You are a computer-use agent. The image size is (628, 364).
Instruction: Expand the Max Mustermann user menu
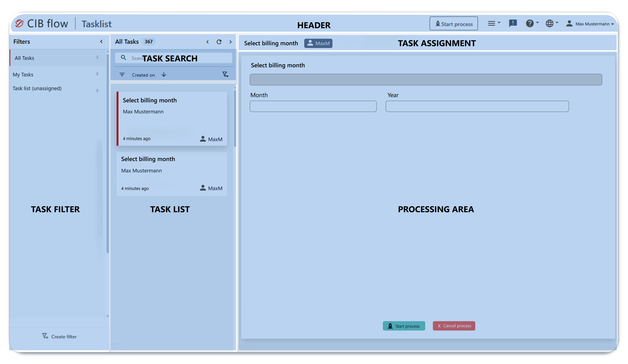[593, 24]
